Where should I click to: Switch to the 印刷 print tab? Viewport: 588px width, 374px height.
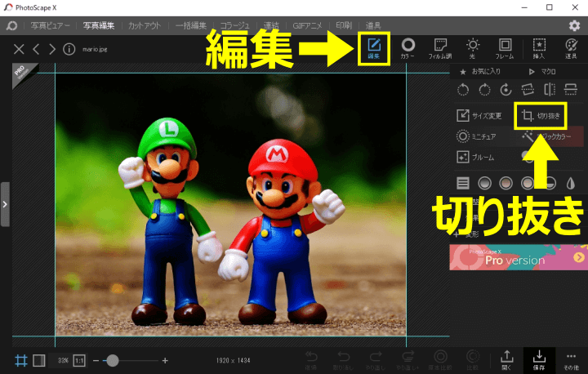pyautogui.click(x=344, y=25)
